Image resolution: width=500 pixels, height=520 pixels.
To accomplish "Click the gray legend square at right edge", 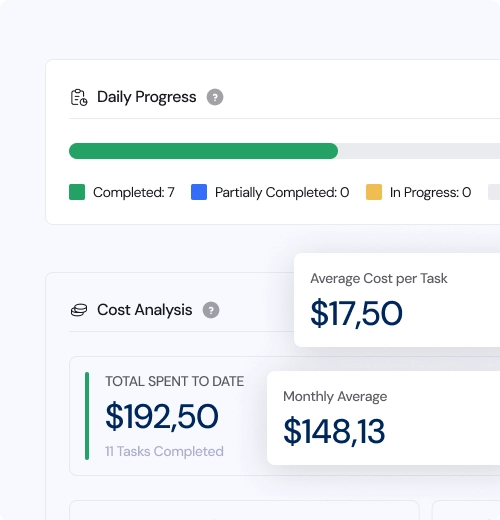I will [494, 192].
